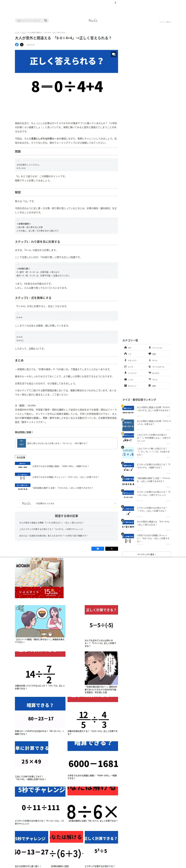Close the page with top X
Screen dimensions: 186x868
click(x=115, y=3)
